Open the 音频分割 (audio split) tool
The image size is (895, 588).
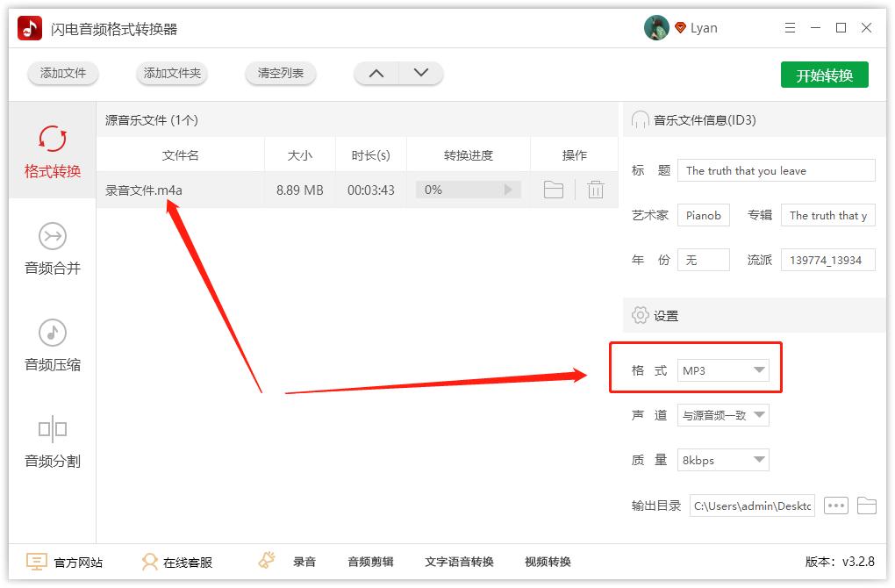coord(52,443)
